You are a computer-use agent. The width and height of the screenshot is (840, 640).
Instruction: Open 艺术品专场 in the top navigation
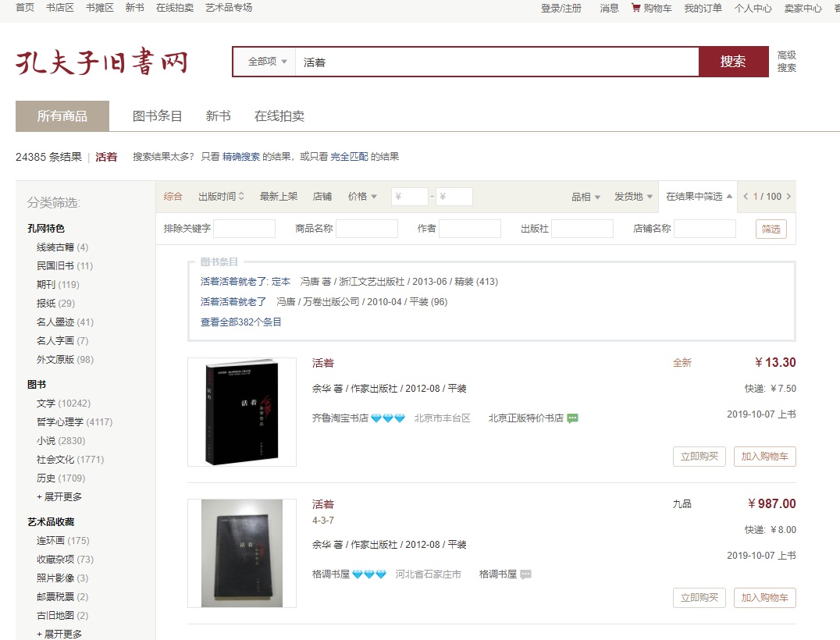click(x=229, y=8)
